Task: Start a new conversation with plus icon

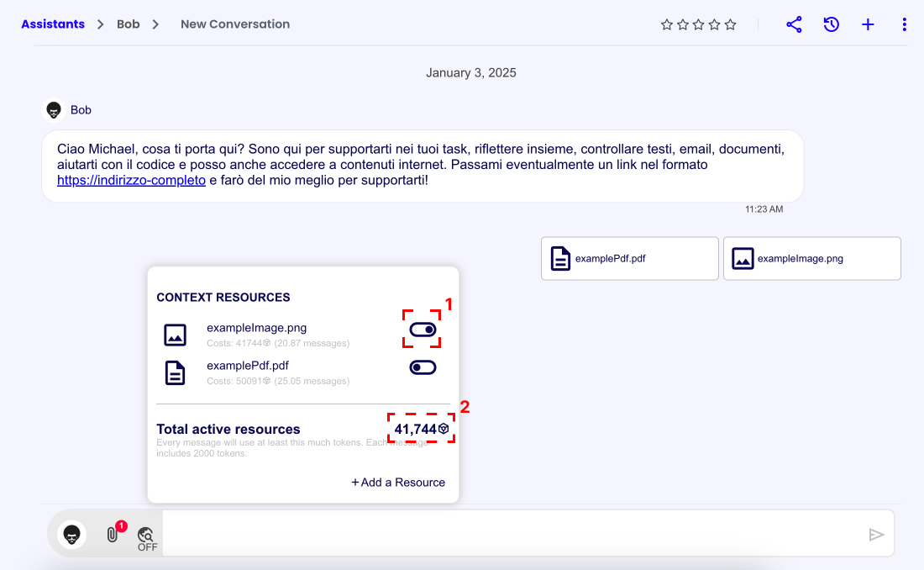Action: coord(868,24)
